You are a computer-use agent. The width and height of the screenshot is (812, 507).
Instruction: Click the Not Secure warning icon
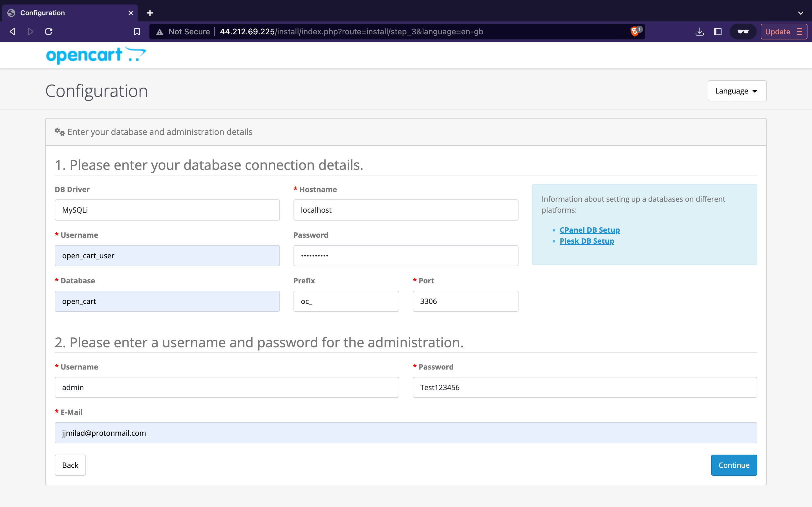(160, 32)
